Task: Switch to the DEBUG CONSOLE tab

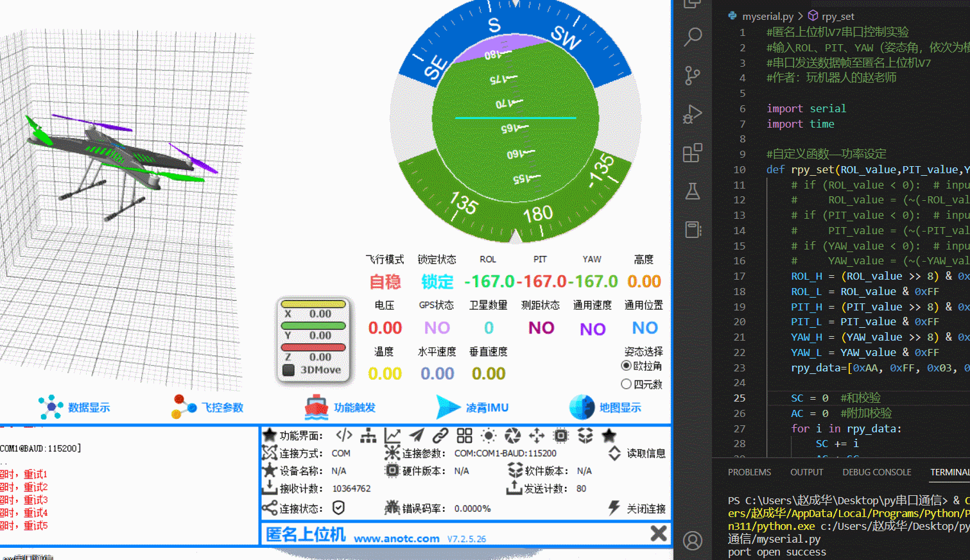Action: coord(876,472)
